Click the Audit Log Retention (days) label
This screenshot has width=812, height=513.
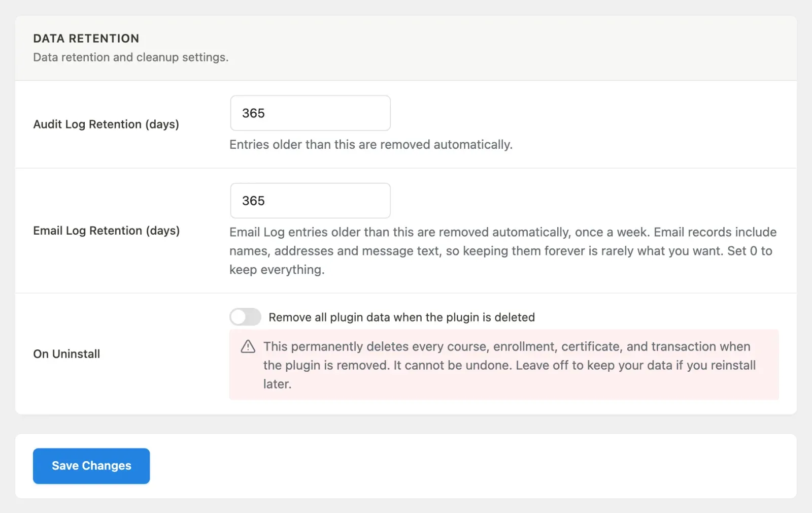coord(106,124)
